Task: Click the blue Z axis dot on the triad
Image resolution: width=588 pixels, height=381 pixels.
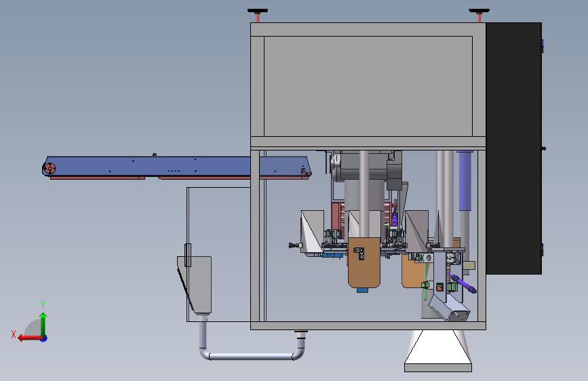Action: coord(44,339)
